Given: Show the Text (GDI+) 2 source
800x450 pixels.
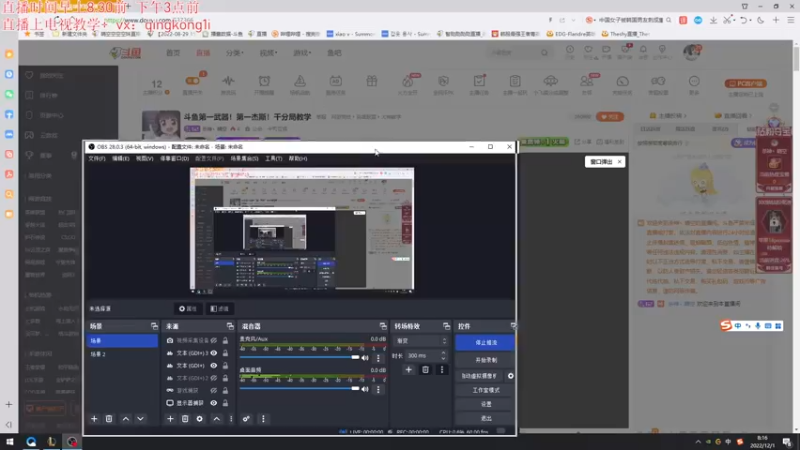Looking at the screenshot, I should point(214,378).
